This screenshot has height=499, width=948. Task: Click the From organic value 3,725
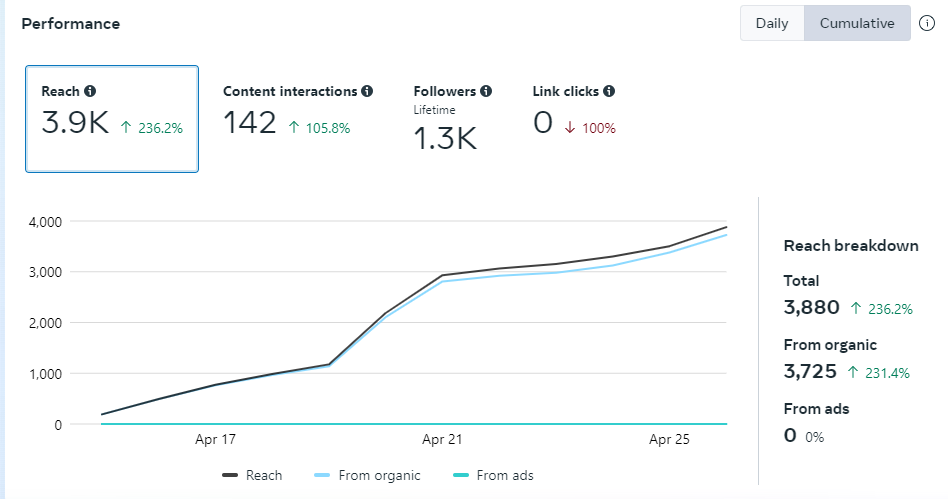(810, 372)
